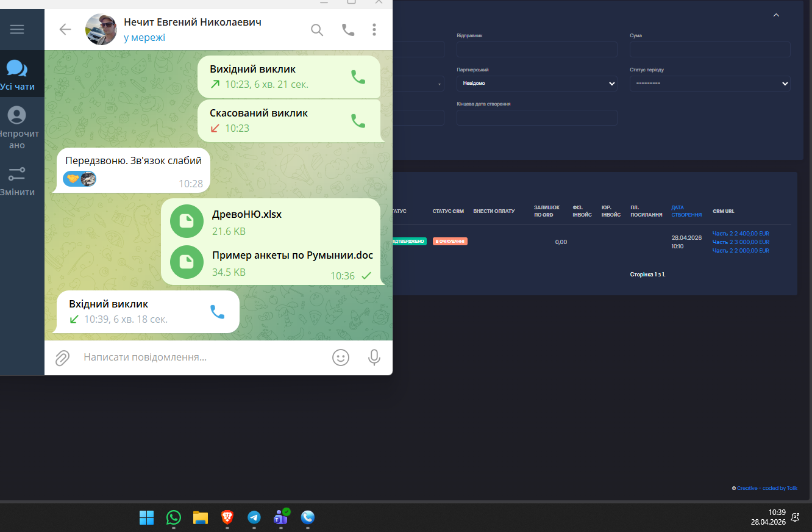Screen dimensions: 812x532
Task: Open the Статус періоду dropdown
Action: coord(710,83)
